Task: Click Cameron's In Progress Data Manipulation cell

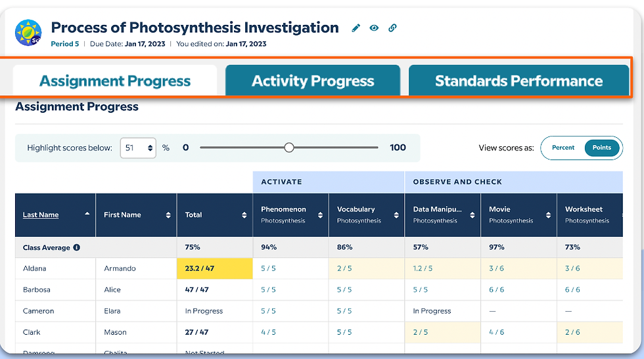Action: [x=432, y=311]
